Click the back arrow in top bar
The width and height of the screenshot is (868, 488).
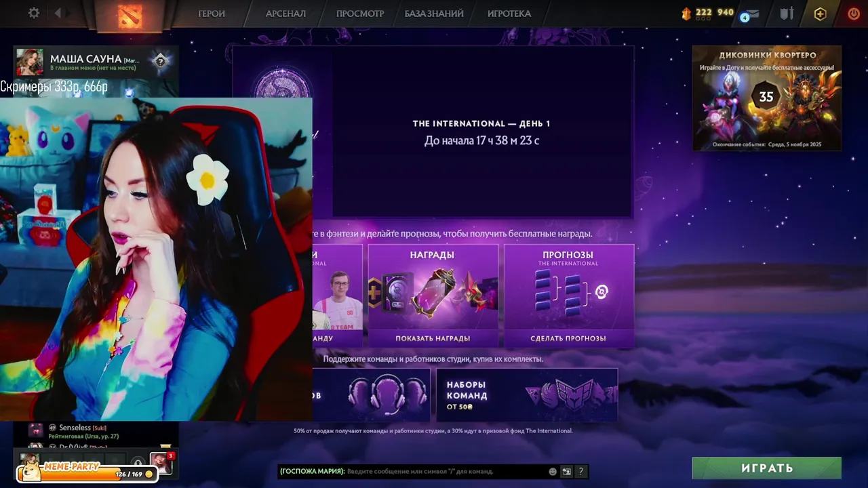58,13
